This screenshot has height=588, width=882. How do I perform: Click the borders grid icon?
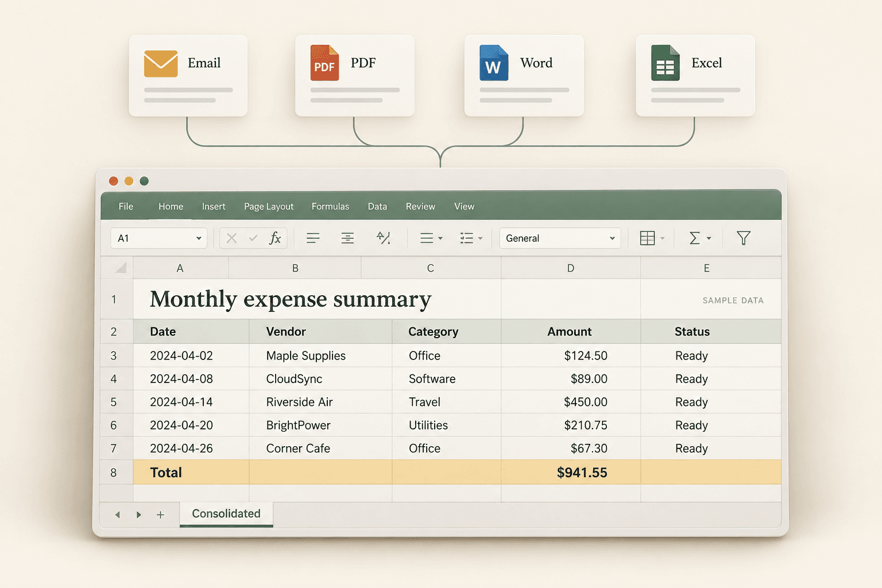pos(647,238)
